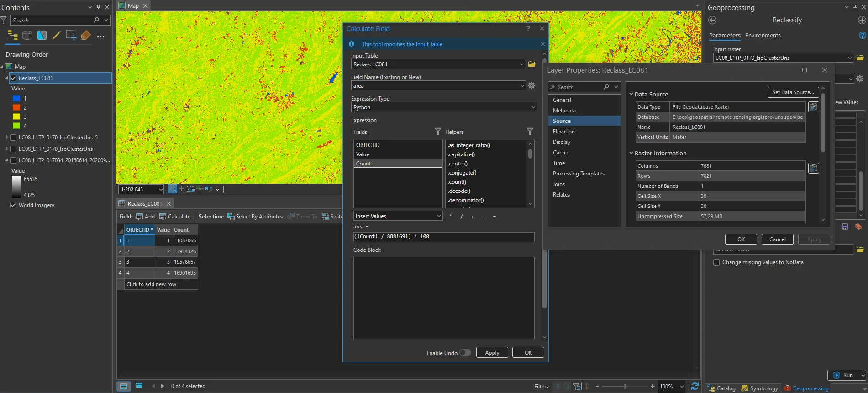Toggle LC08_L1TP_0170_IsoClusterUns_5 layer checkbox

pyautogui.click(x=14, y=138)
